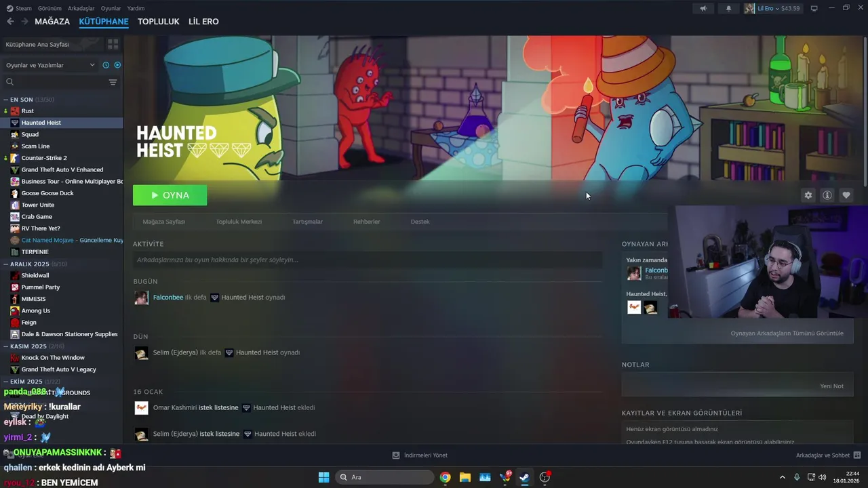Open Rehberler link
Image resolution: width=868 pixels, height=488 pixels.
[366, 222]
